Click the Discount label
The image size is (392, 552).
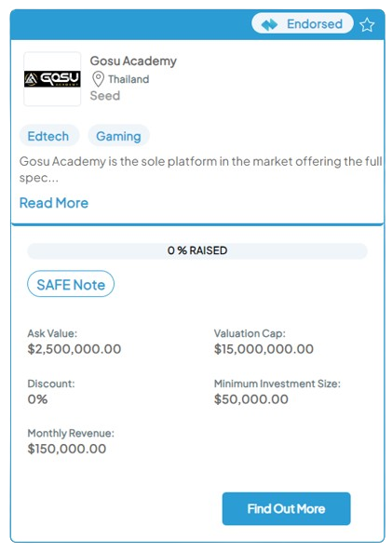coord(51,384)
